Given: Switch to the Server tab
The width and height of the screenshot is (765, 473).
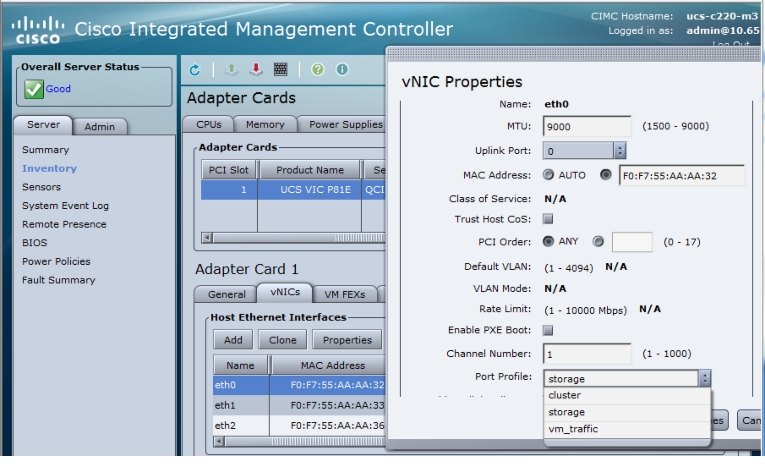Looking at the screenshot, I should coord(43,125).
